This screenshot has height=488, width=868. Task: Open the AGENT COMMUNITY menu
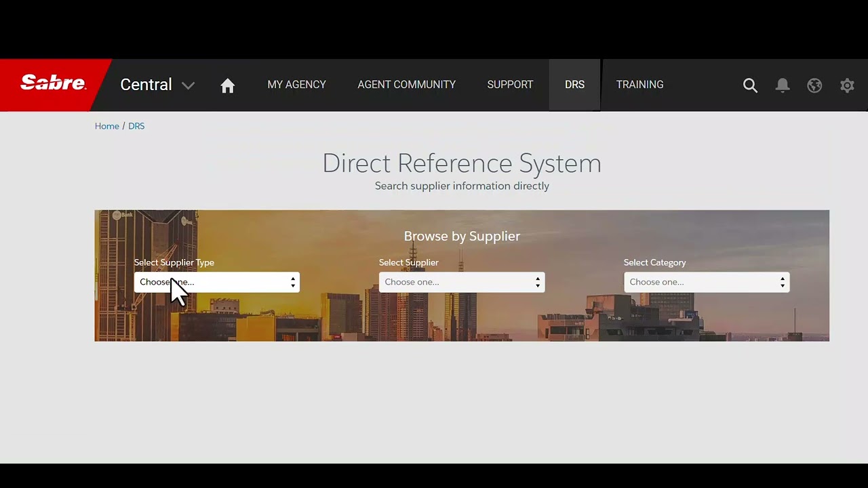(x=407, y=85)
